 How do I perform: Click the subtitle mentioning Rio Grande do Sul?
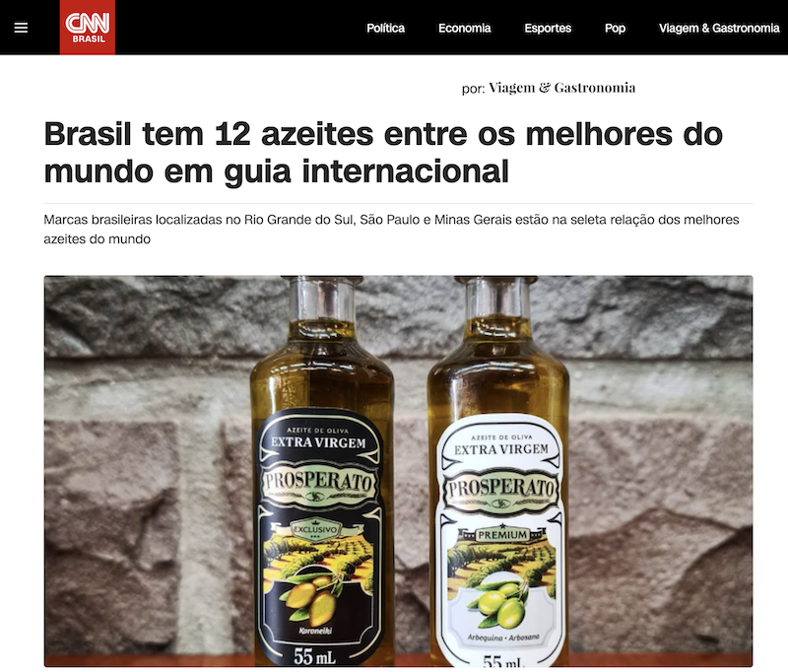tap(391, 230)
